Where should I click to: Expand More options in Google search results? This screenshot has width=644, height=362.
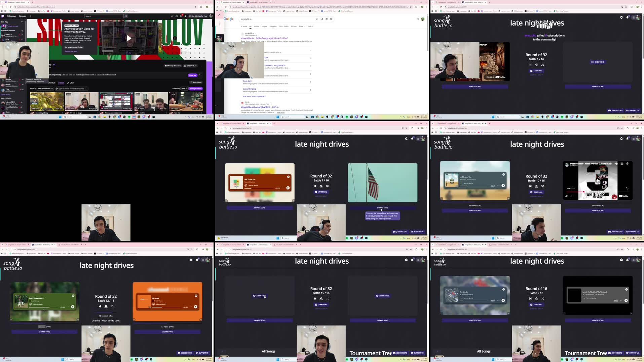pyautogui.click(x=302, y=26)
